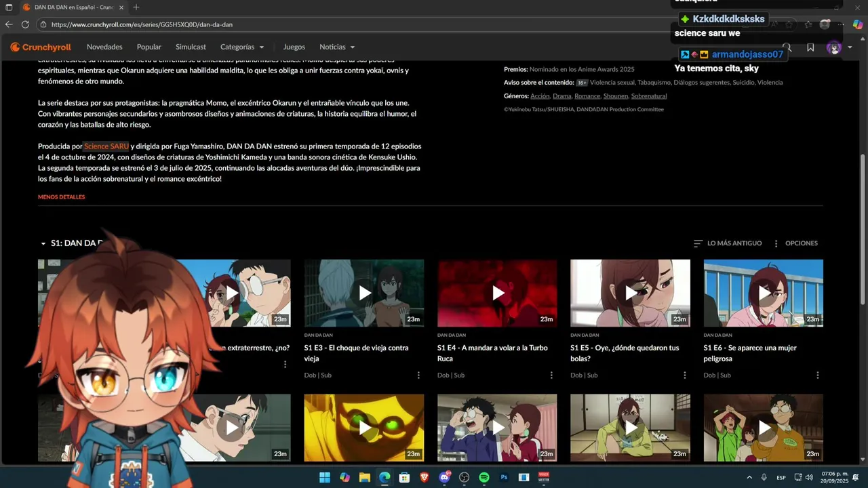
Task: Open title 'S1 E5 - Oye, ¿dónde quedaron tus bolas?'
Action: point(625,353)
